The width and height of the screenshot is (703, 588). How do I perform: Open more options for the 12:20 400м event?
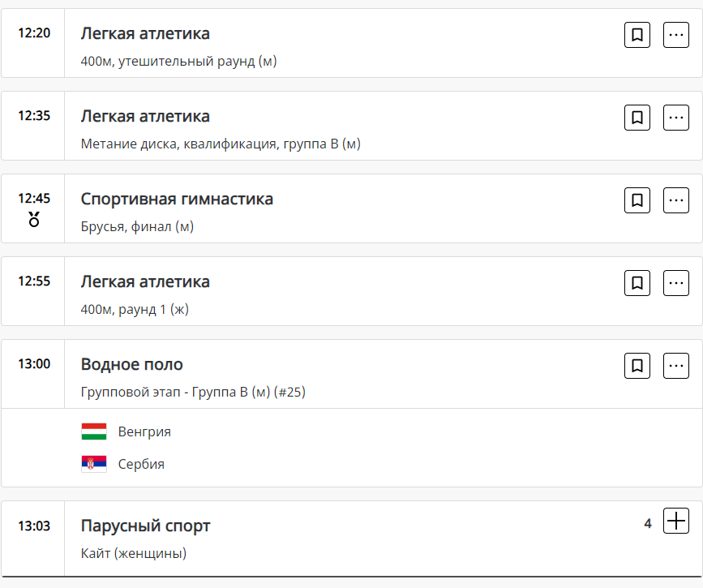coord(676,35)
